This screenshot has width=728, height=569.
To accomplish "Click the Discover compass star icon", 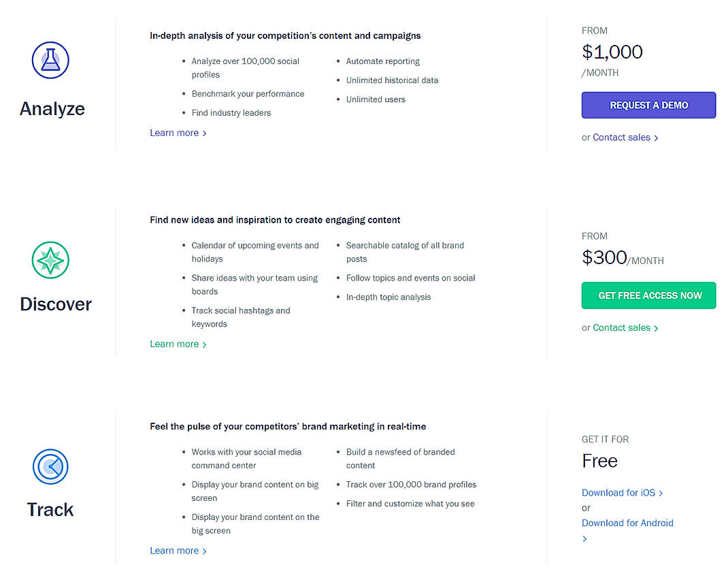I will [x=51, y=259].
